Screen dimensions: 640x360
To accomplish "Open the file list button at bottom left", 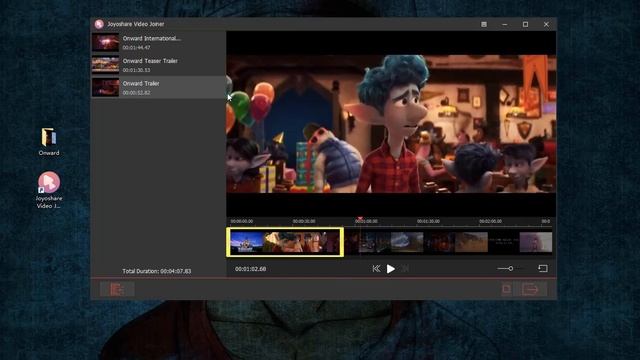I will (117, 289).
